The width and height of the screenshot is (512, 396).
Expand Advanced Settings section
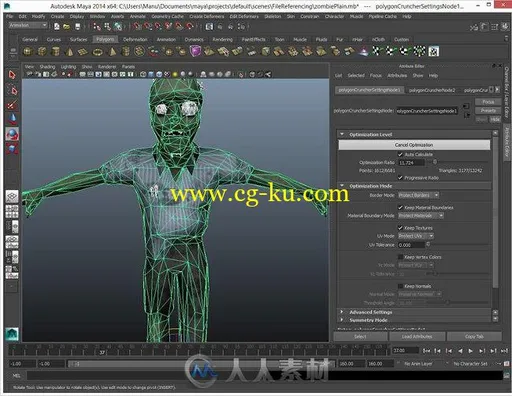342,312
